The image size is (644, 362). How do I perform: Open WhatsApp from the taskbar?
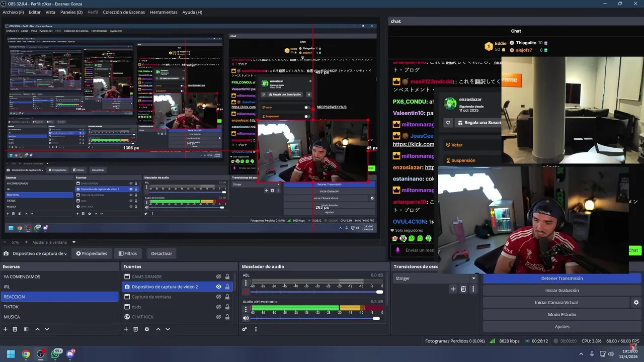click(x=56, y=354)
